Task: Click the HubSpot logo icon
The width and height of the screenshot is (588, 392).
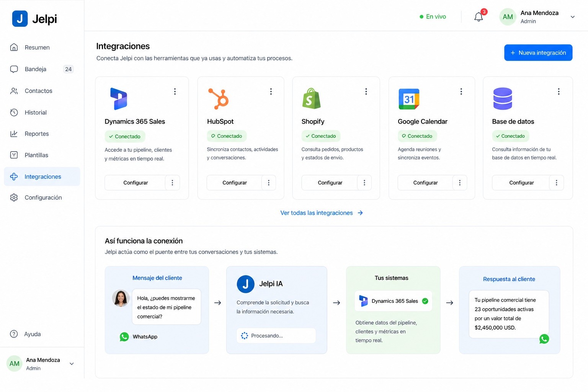Action: click(x=218, y=99)
